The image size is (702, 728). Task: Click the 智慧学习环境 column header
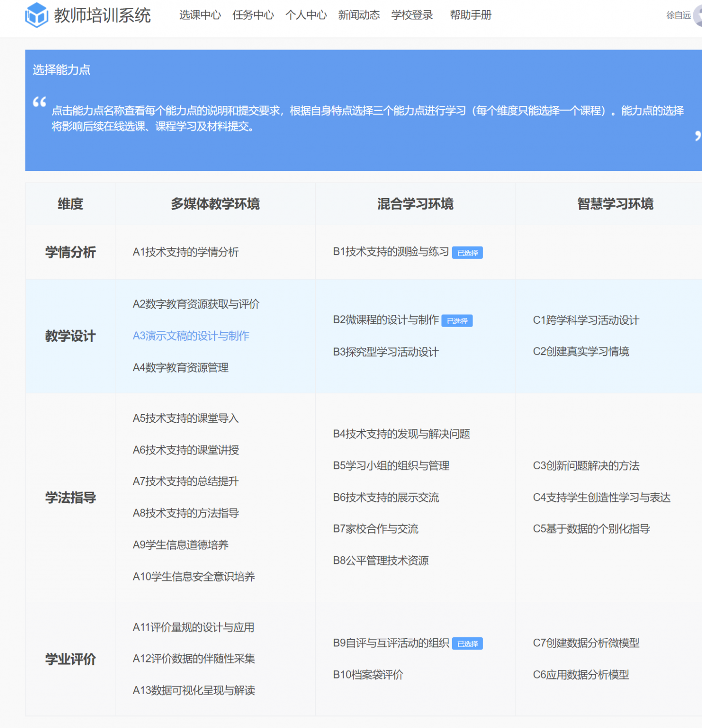[615, 204]
